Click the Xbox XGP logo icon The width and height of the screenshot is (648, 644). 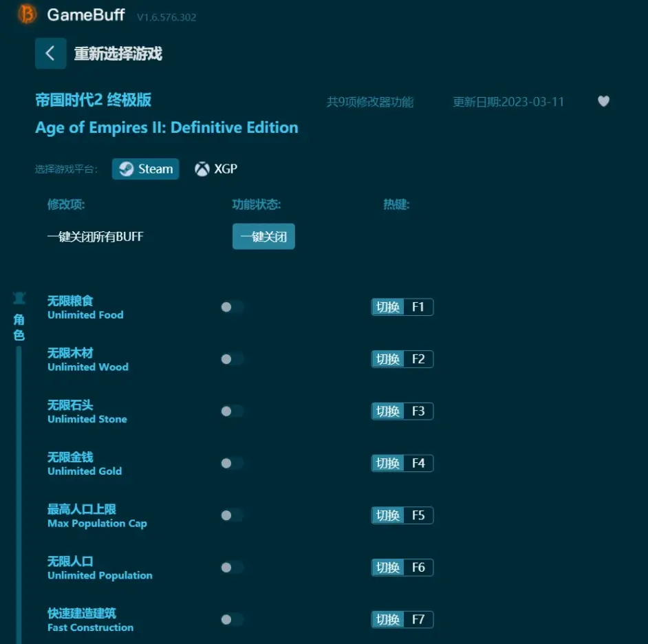pos(202,169)
